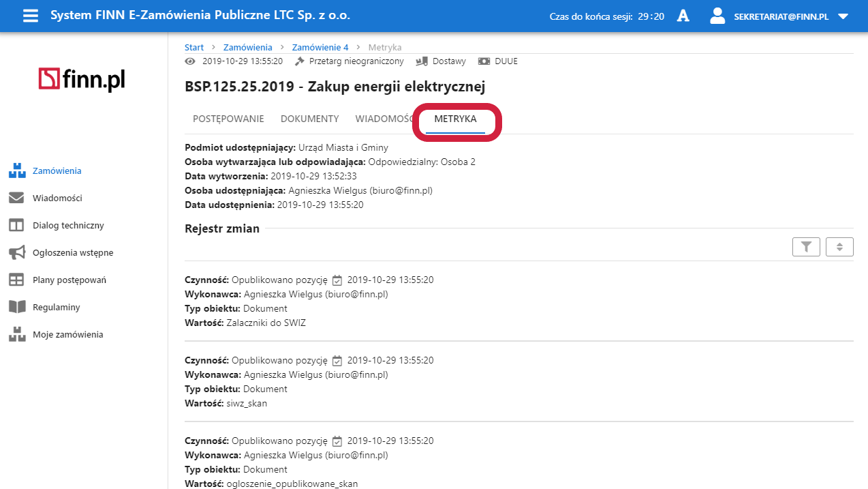The width and height of the screenshot is (868, 489).
Task: Open Regulaminy in the sidebar
Action: click(x=57, y=308)
